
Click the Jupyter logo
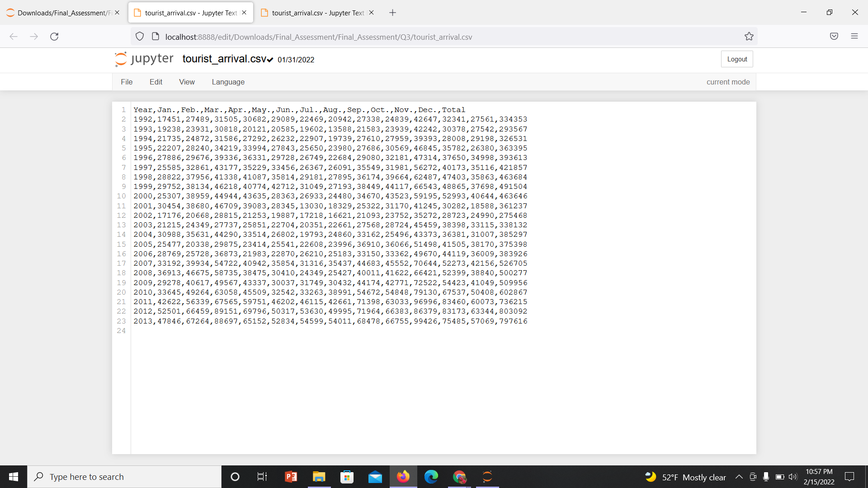tap(144, 59)
